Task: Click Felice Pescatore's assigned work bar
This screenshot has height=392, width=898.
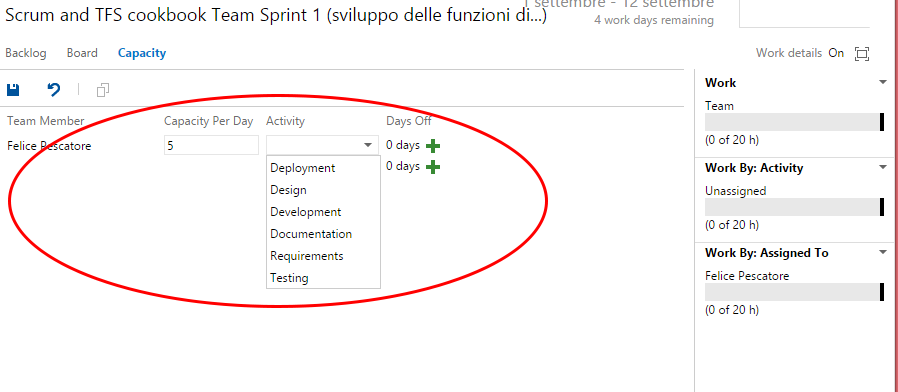Action: [794, 292]
